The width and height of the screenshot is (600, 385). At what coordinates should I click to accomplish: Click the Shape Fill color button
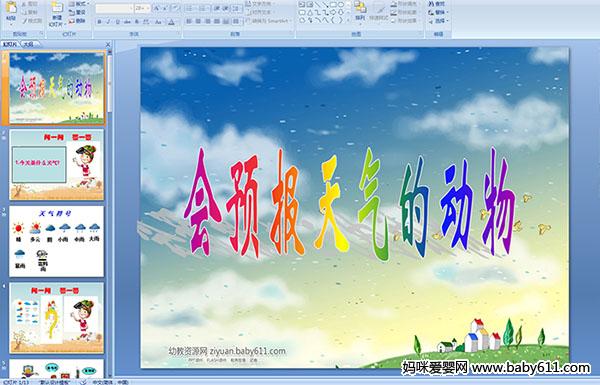(x=406, y=4)
